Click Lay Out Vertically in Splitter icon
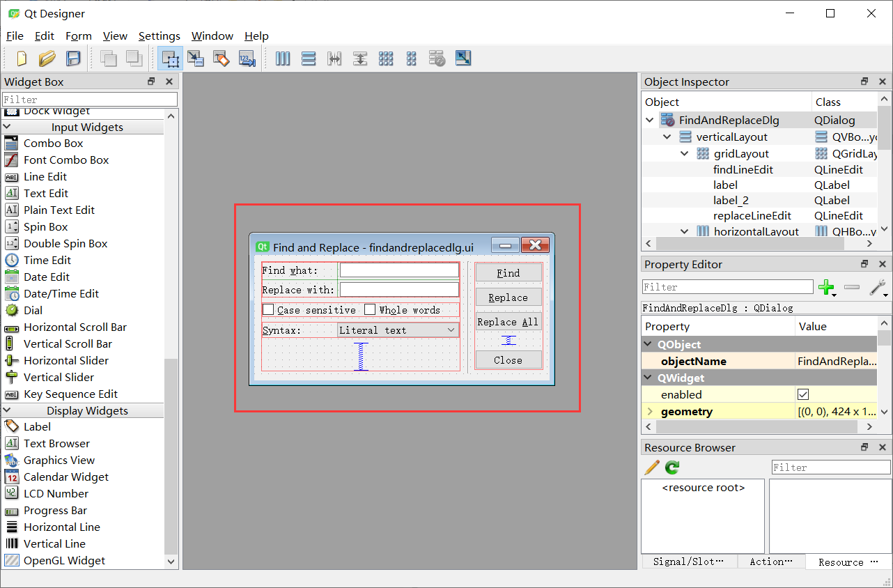Image resolution: width=893 pixels, height=588 pixels. pos(360,59)
